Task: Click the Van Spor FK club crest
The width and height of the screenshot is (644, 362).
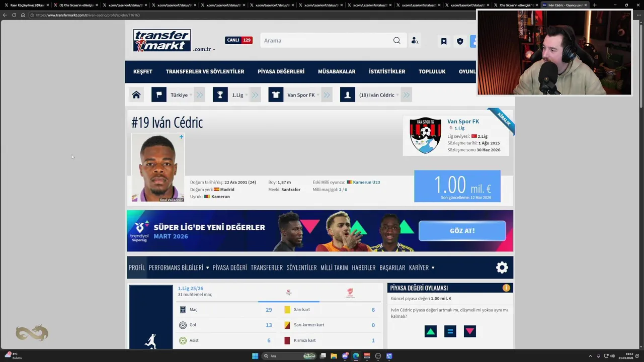Action: pos(425,135)
